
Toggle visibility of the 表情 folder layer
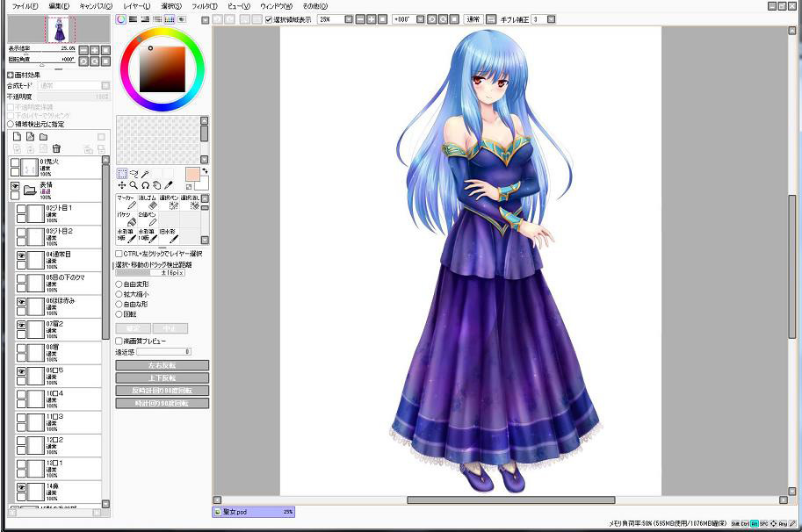pyautogui.click(x=15, y=187)
